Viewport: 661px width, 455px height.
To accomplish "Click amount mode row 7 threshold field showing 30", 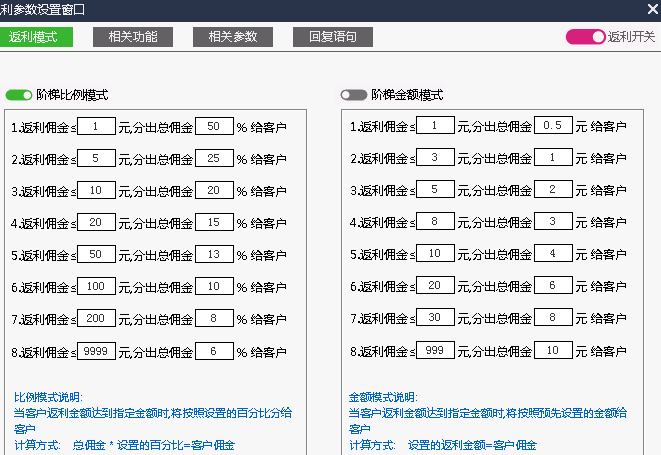I will coord(435,319).
